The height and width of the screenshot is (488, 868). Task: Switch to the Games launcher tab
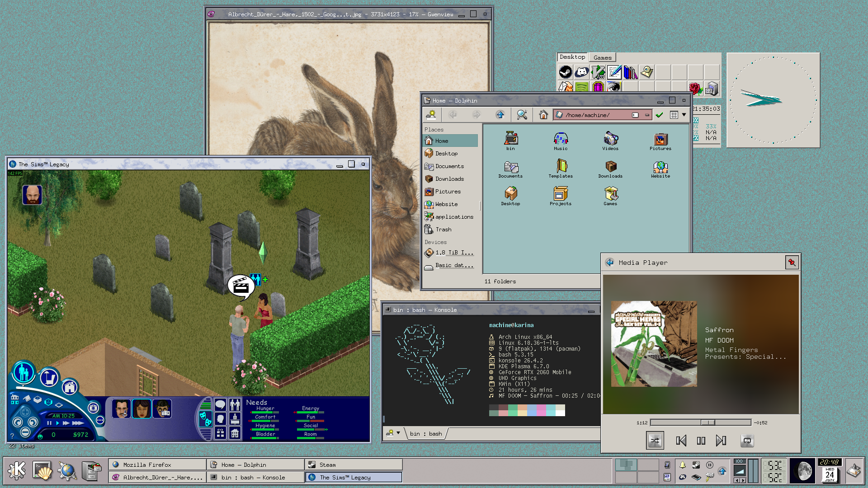click(602, 57)
